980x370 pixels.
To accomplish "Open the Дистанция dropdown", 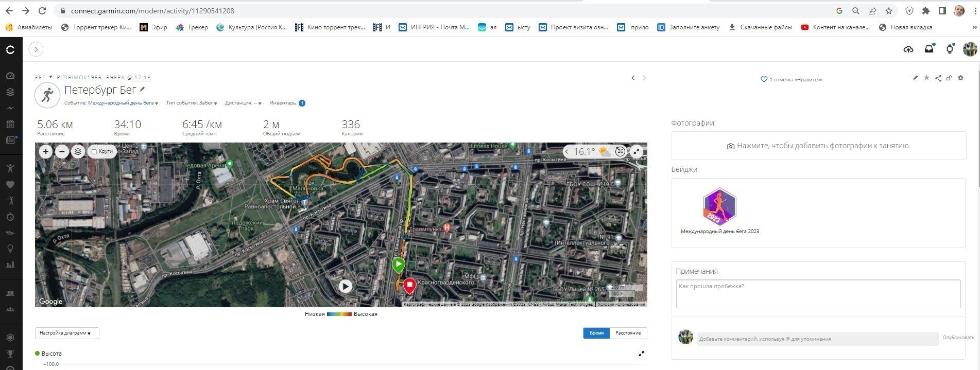I will (243, 103).
